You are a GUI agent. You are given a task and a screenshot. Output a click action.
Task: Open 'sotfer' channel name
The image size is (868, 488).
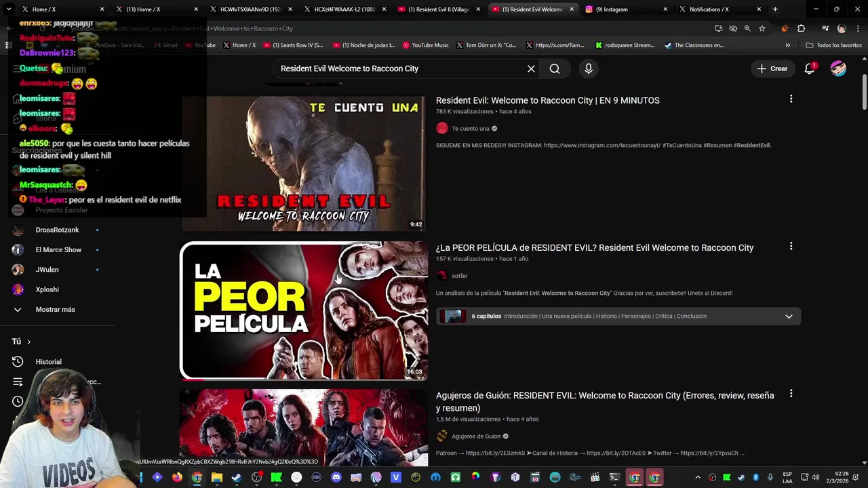tap(460, 276)
